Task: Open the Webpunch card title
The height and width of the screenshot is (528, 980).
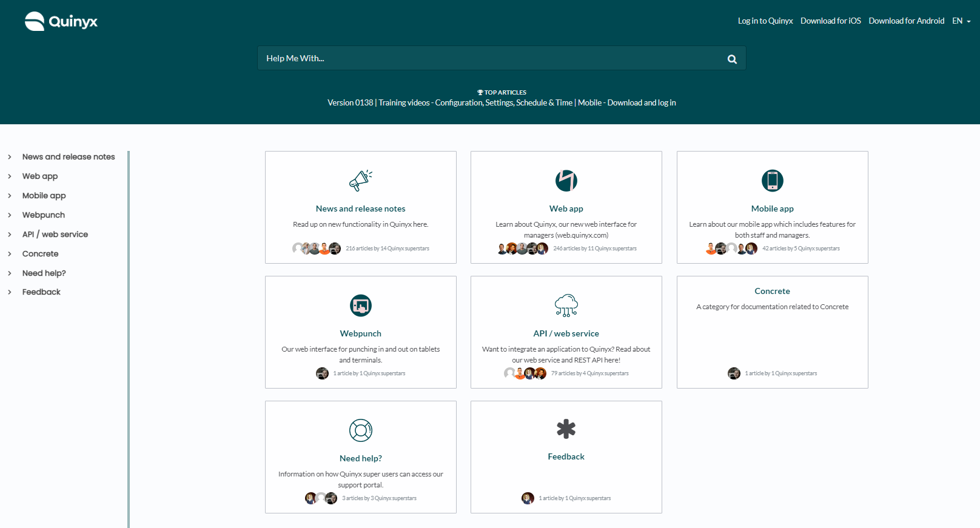Action: 361,333
